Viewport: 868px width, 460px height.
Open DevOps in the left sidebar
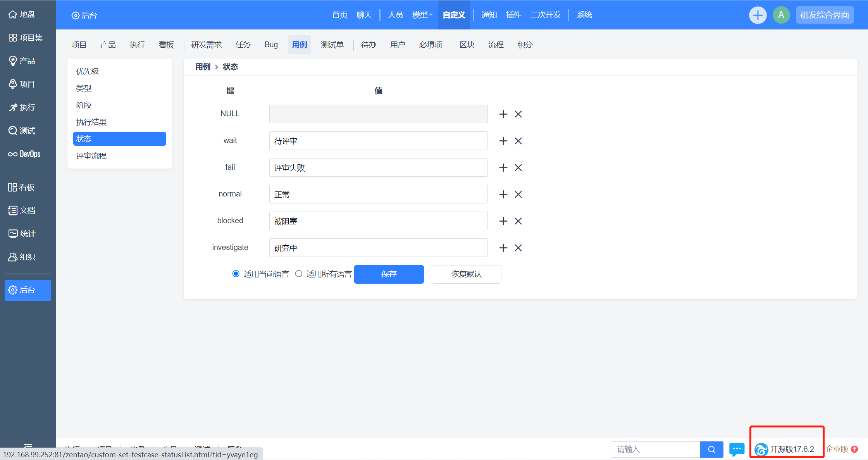pyautogui.click(x=25, y=154)
